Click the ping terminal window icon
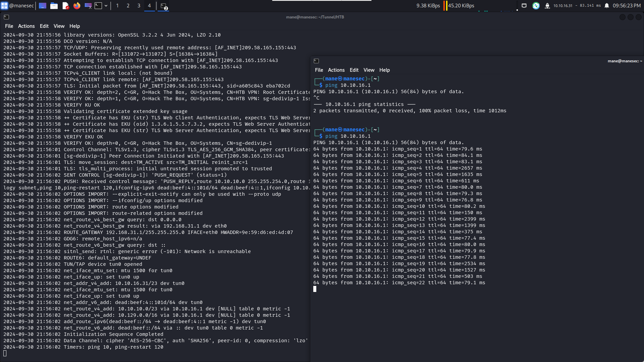The height and width of the screenshot is (362, 644). coord(316,61)
